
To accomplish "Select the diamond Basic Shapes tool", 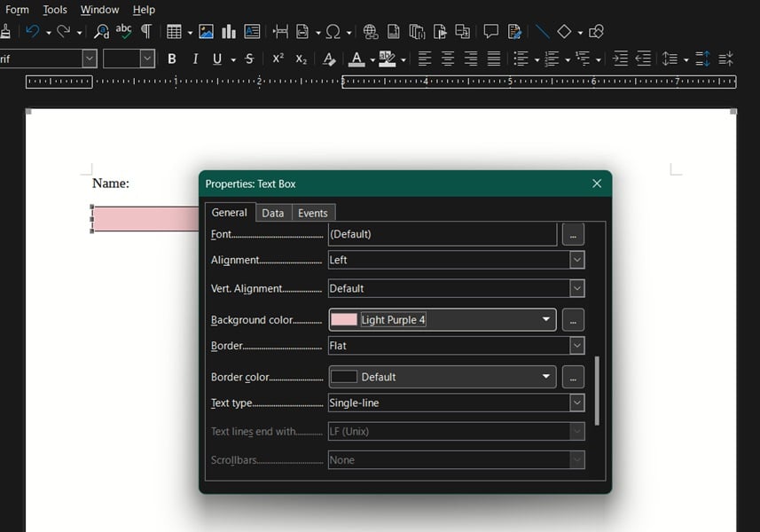I will [x=564, y=32].
